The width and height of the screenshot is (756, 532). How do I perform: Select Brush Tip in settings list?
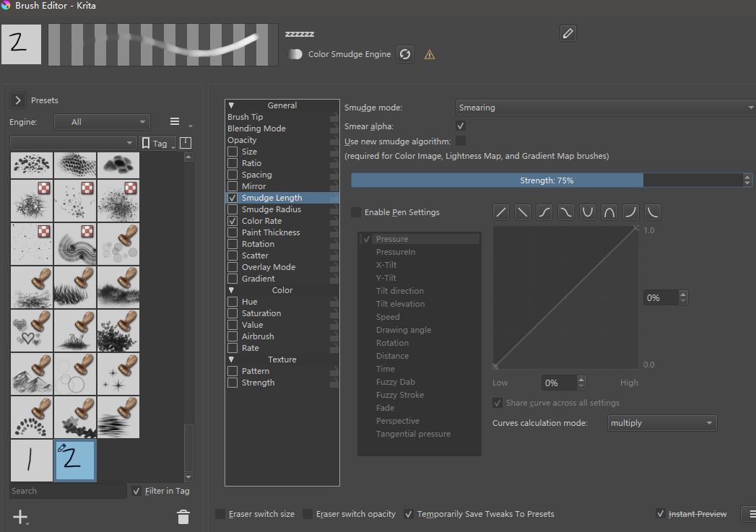pyautogui.click(x=246, y=117)
